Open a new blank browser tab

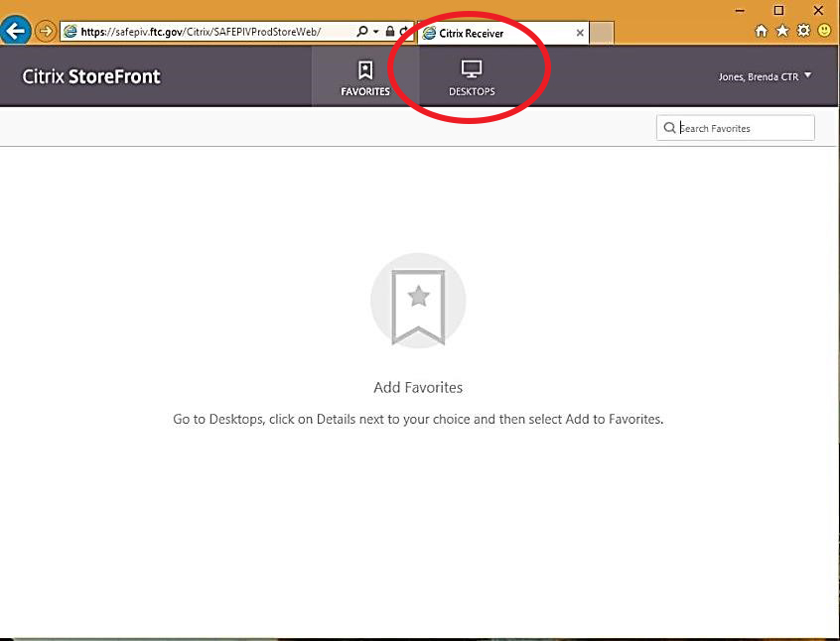[602, 33]
